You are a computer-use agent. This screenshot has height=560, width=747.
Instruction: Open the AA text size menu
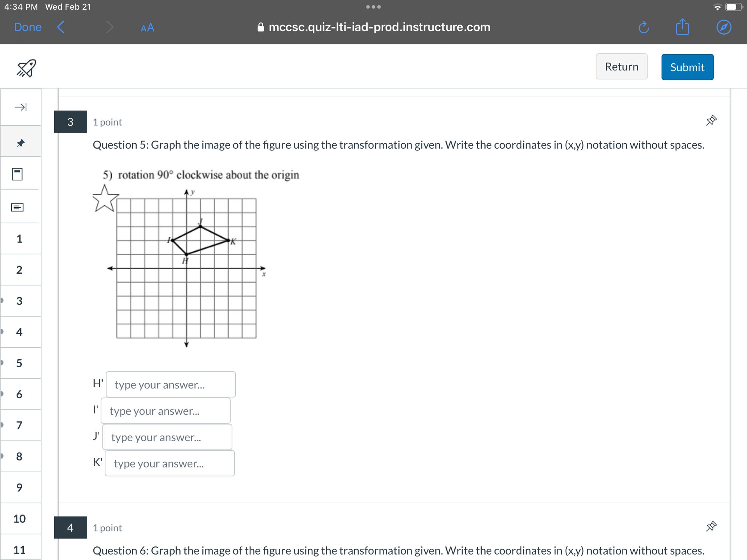(x=147, y=28)
